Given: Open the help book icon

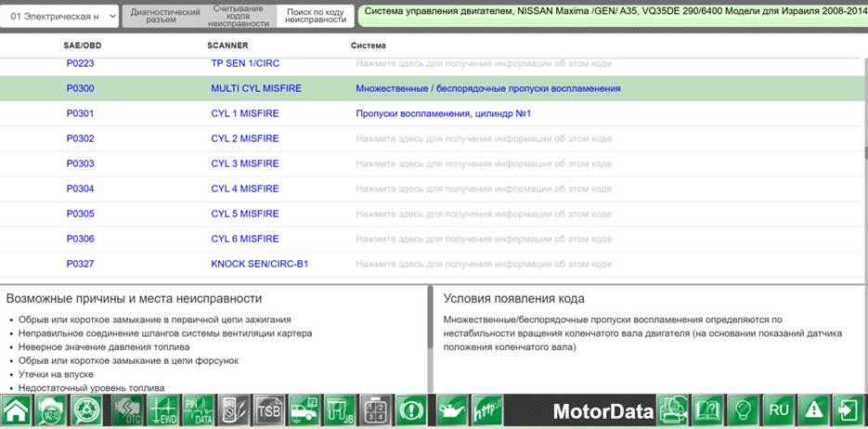Looking at the screenshot, I should pos(707,410).
